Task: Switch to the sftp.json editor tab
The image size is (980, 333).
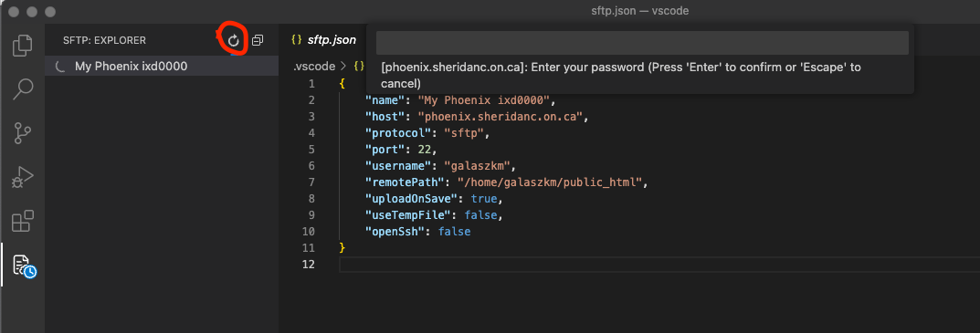Action: pos(323,40)
